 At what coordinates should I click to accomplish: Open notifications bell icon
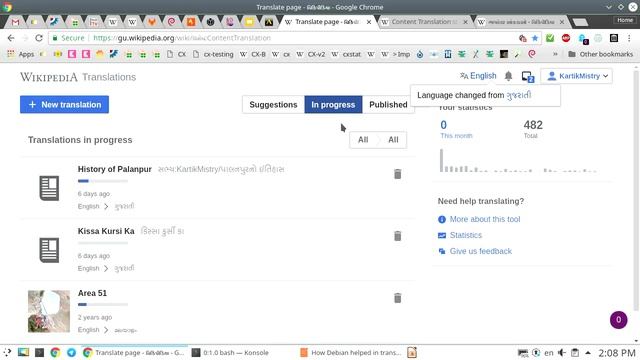508,76
